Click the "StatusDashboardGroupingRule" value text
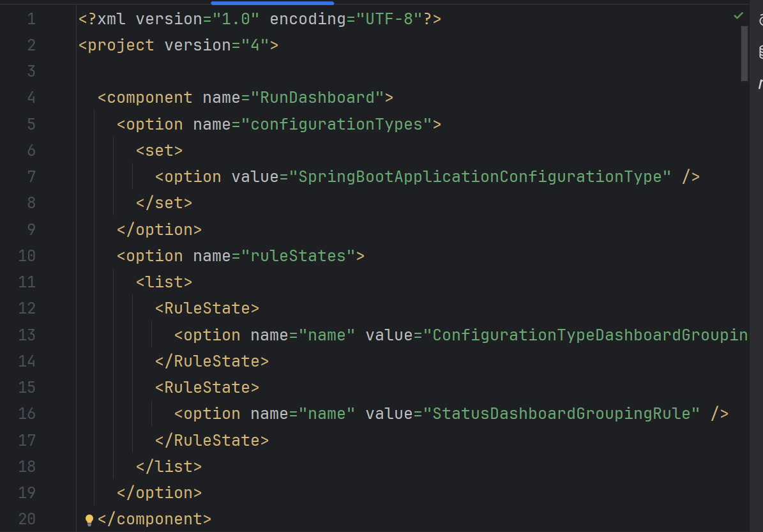This screenshot has width=763, height=532. point(562,414)
